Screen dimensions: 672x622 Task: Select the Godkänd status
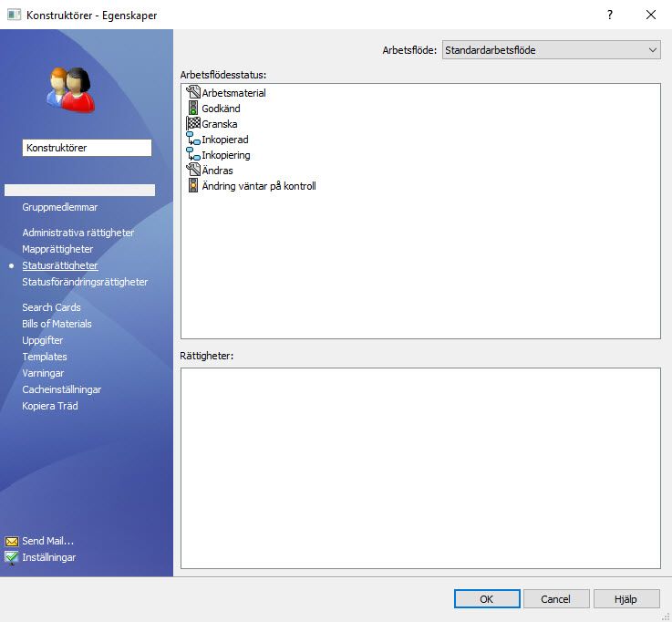tap(221, 109)
